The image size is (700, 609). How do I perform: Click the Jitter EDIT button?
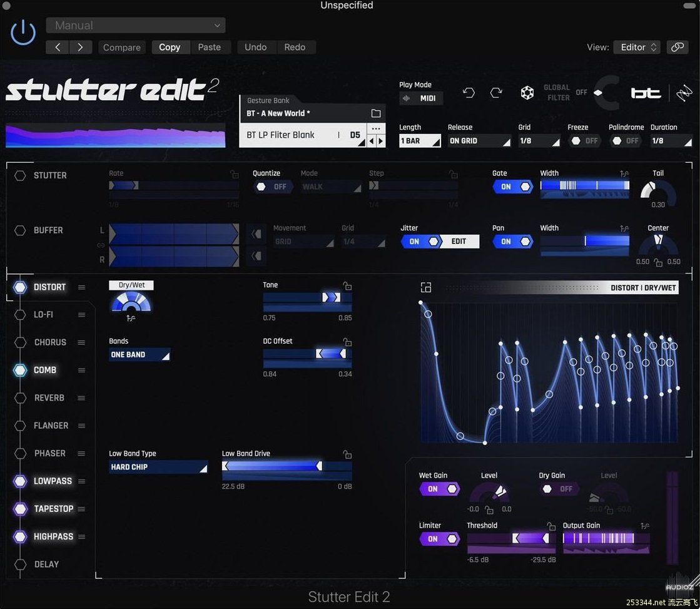459,242
